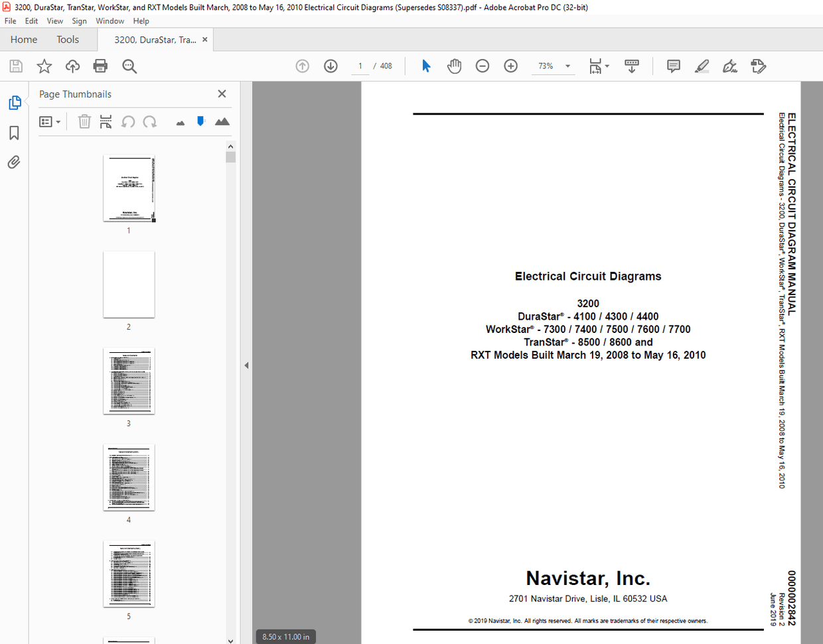This screenshot has width=823, height=644.
Task: Open the thumbnail options dropdown arrow
Action: click(58, 121)
